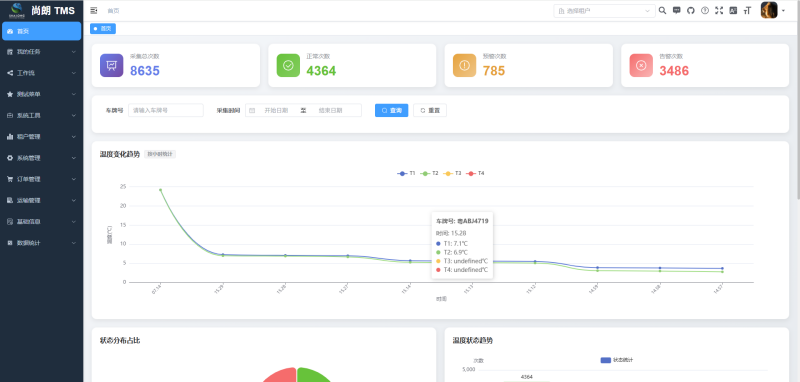Click the 尚朗 TMS logo

(42, 10)
